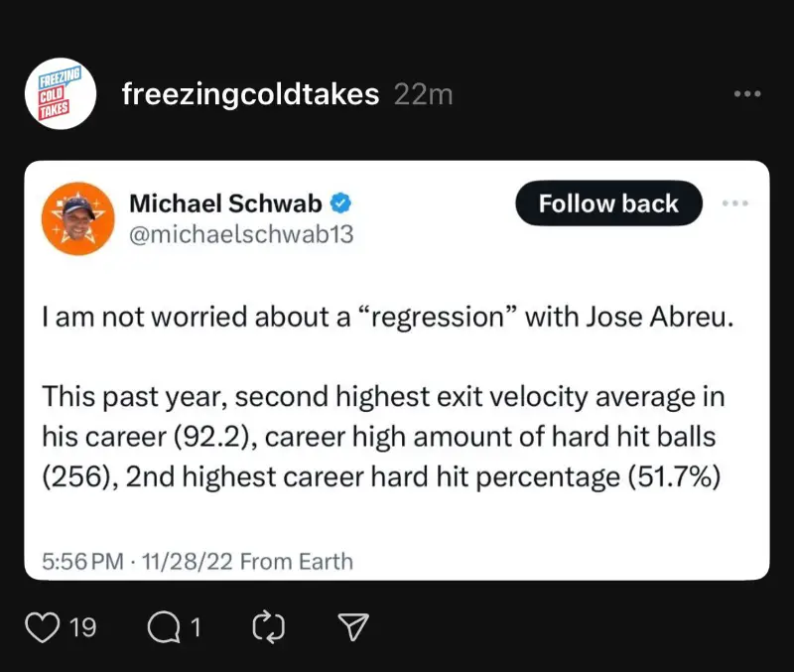Click the Michael Schwab display name
This screenshot has width=794, height=672.
click(225, 203)
